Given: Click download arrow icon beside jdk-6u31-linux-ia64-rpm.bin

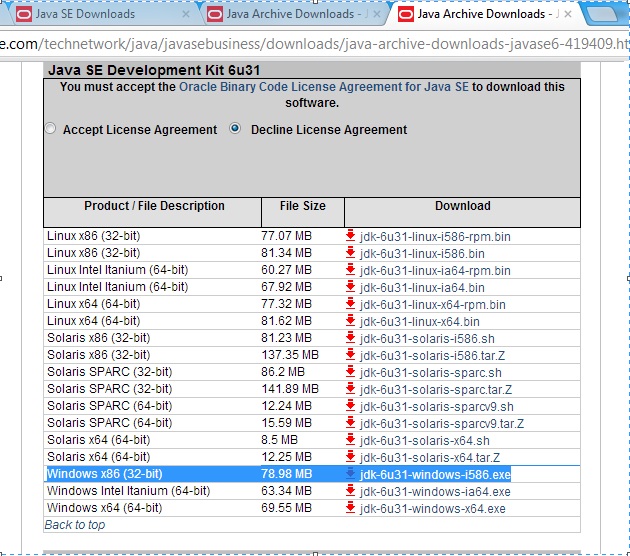Looking at the screenshot, I should 350,270.
